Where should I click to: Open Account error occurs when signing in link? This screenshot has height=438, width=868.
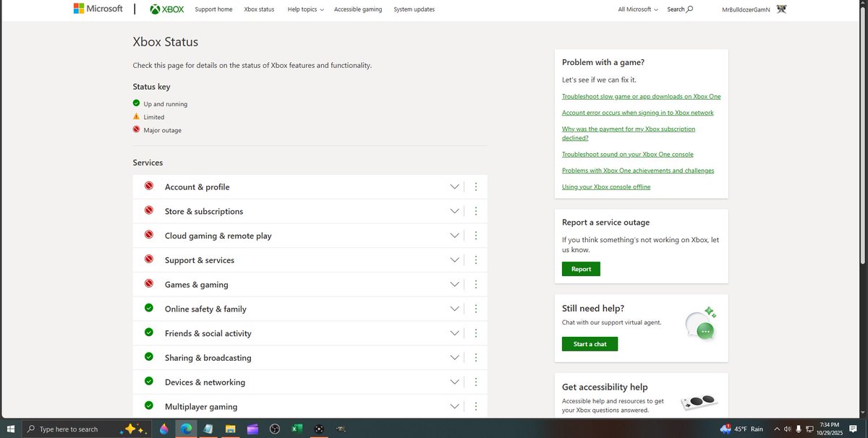click(x=638, y=113)
